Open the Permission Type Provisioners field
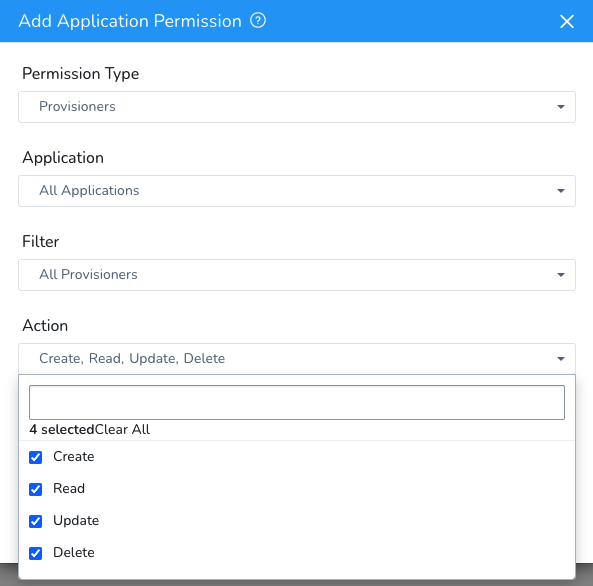Viewport: 593px width, 586px height. [x=297, y=107]
